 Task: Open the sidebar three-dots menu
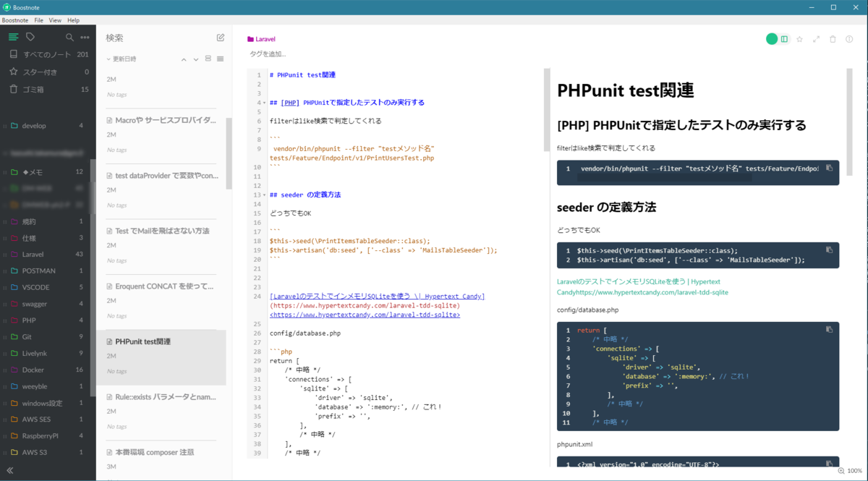click(x=85, y=37)
